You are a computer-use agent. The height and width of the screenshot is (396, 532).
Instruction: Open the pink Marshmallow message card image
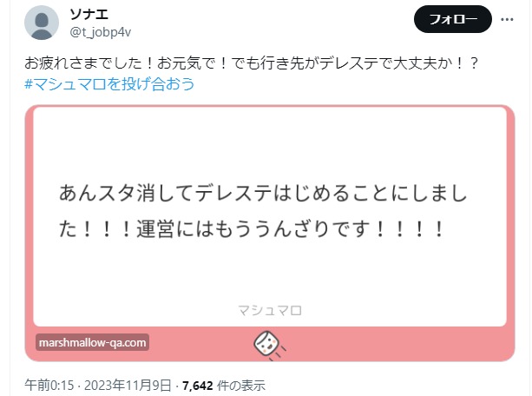click(x=270, y=234)
